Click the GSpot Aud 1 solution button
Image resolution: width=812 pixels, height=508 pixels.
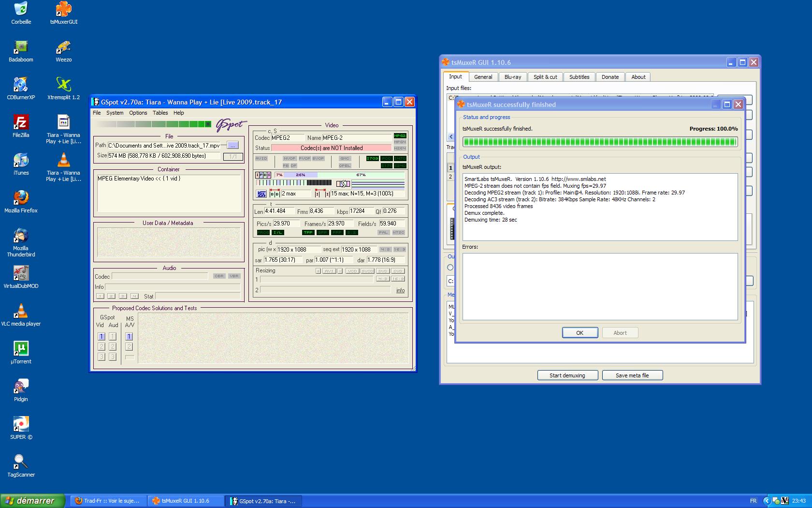(x=112, y=336)
